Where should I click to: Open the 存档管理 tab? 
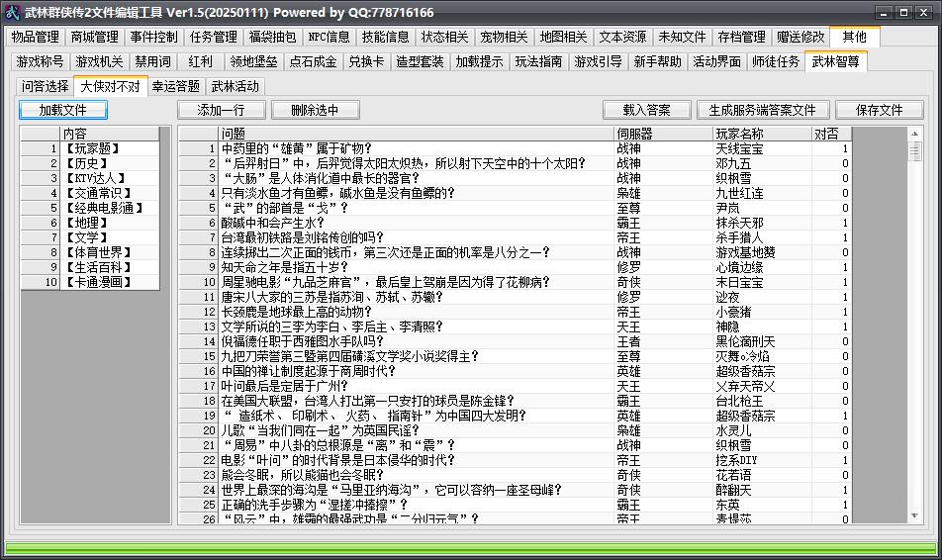(x=741, y=38)
